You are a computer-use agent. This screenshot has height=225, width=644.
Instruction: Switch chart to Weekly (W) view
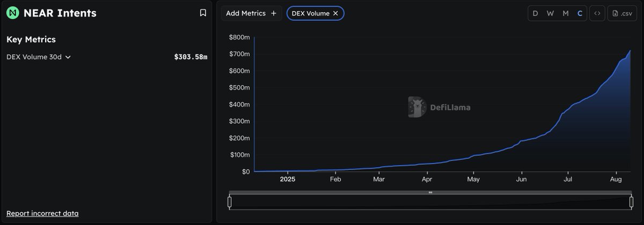pyautogui.click(x=550, y=13)
